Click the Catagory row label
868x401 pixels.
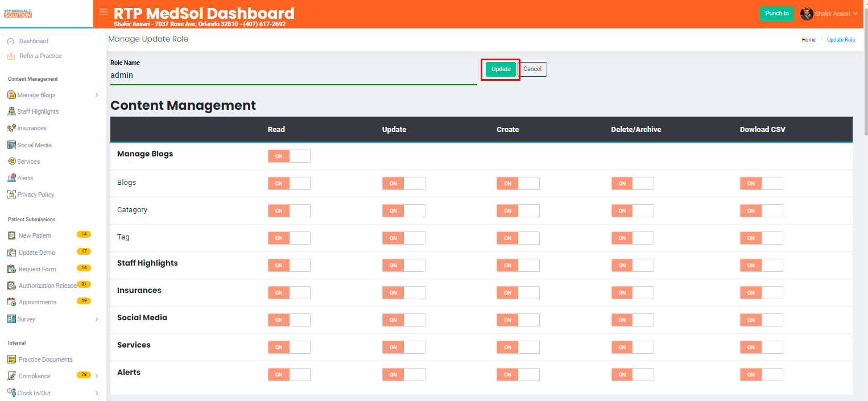click(x=132, y=210)
